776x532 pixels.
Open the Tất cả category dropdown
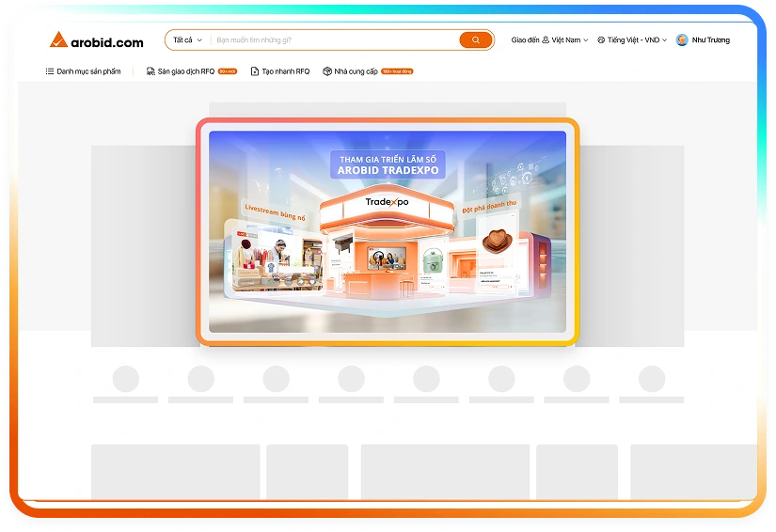coord(187,40)
